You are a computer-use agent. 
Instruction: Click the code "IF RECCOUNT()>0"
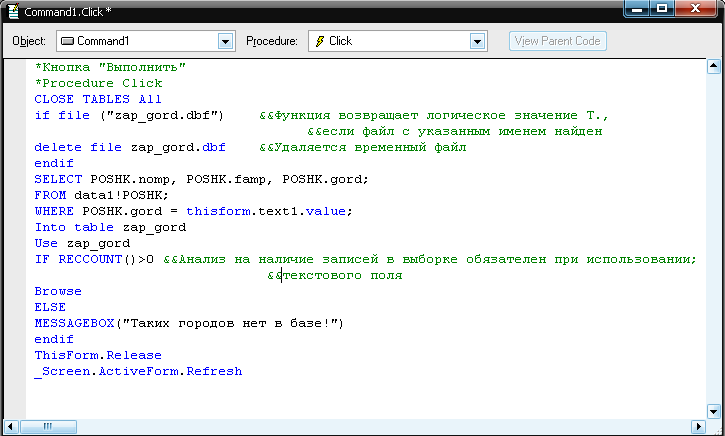click(94, 259)
